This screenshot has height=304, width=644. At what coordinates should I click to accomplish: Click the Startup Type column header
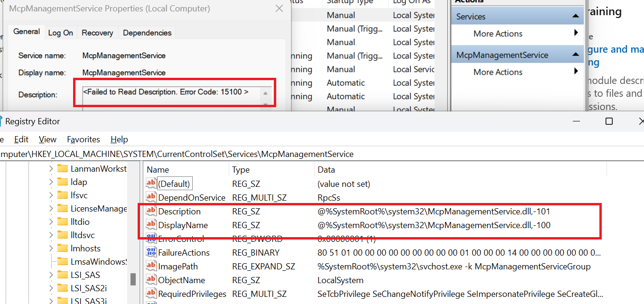click(355, 2)
